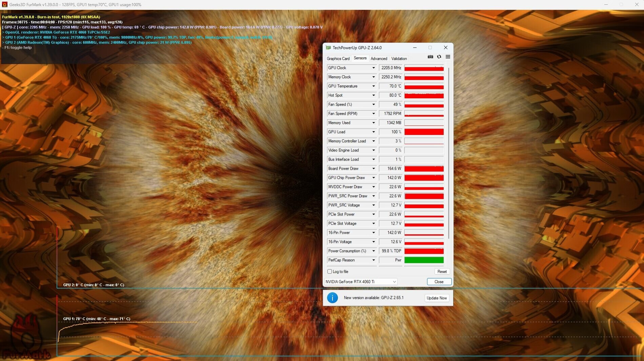This screenshot has width=644, height=361.
Task: Open the GPU Clock sensor dropdown
Action: coord(374,68)
